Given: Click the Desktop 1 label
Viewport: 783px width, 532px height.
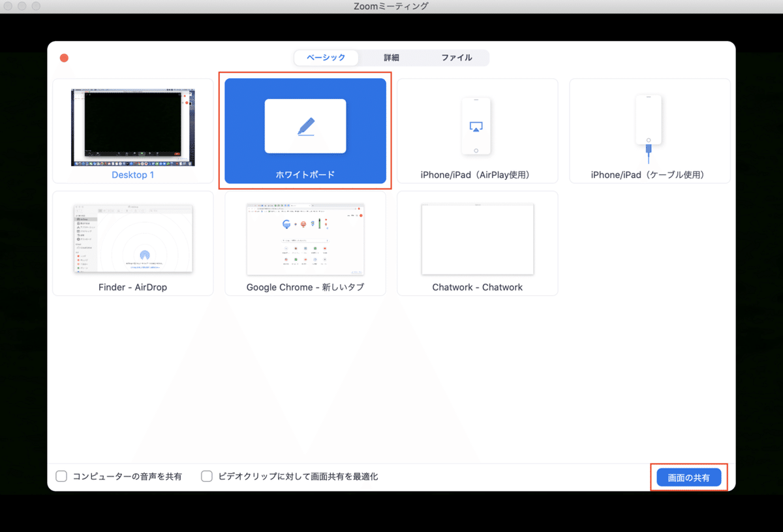Looking at the screenshot, I should (x=132, y=174).
